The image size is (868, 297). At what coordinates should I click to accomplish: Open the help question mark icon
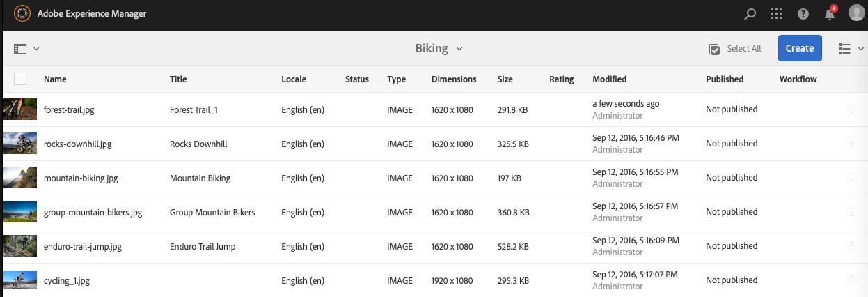click(803, 14)
